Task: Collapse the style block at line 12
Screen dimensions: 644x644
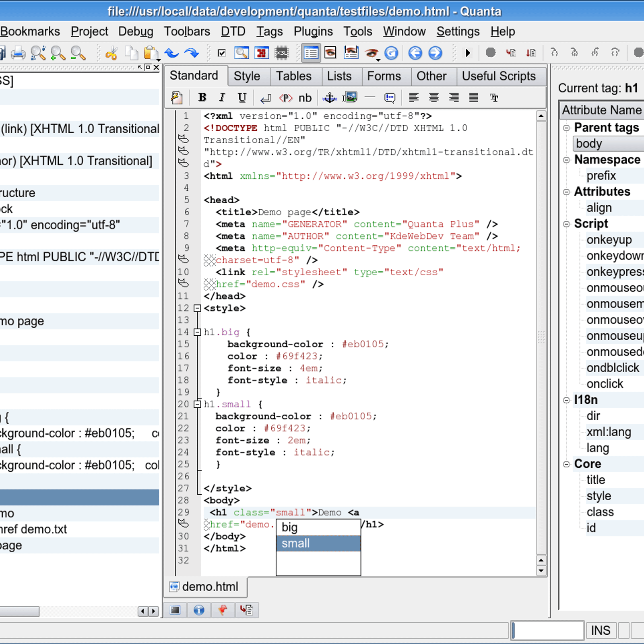Action: [197, 308]
